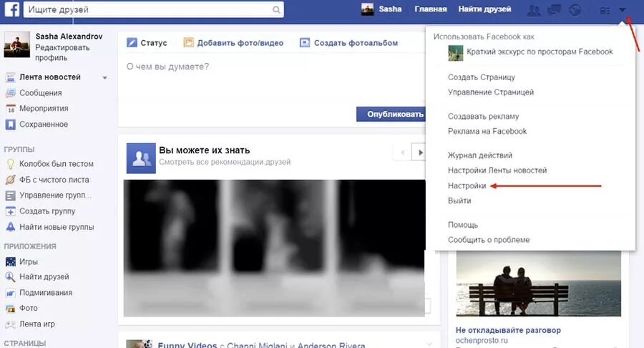Image resolution: width=644 pixels, height=348 pixels.
Task: Select Настройки in the account menu
Action: (467, 185)
